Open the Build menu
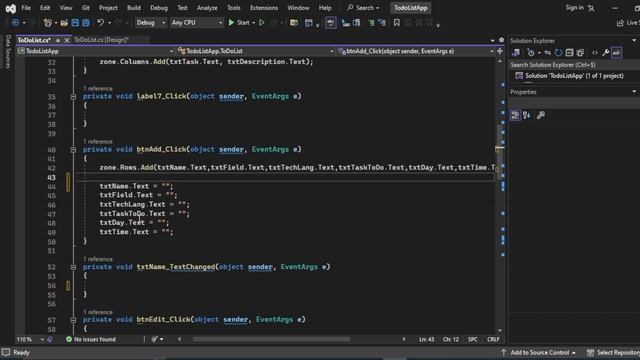Screen dimensions: 640x360 [134, 8]
